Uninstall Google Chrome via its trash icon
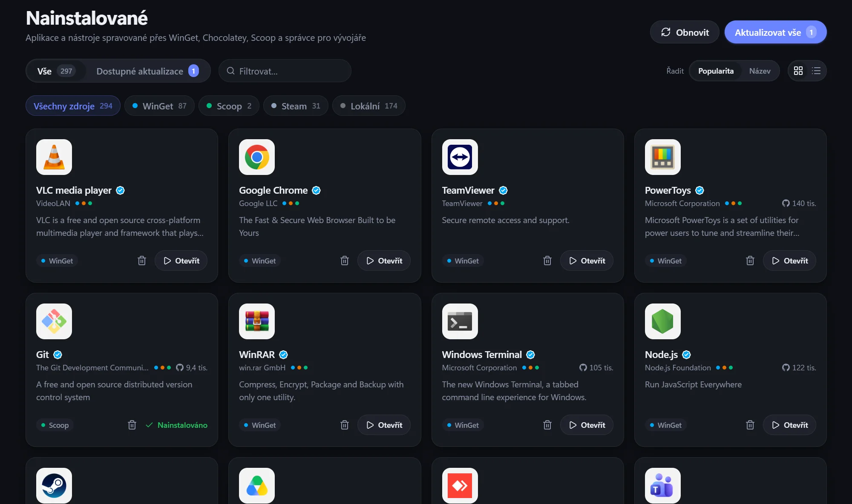Image resolution: width=852 pixels, height=504 pixels. 345,261
